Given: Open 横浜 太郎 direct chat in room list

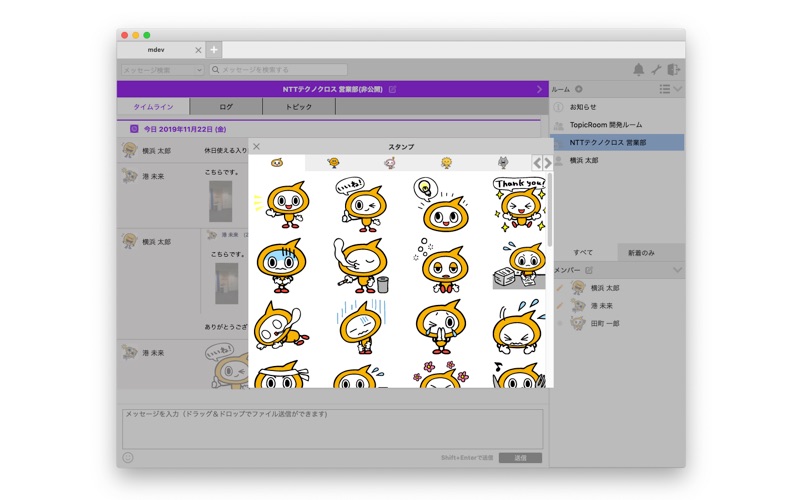Looking at the screenshot, I should click(x=617, y=160).
